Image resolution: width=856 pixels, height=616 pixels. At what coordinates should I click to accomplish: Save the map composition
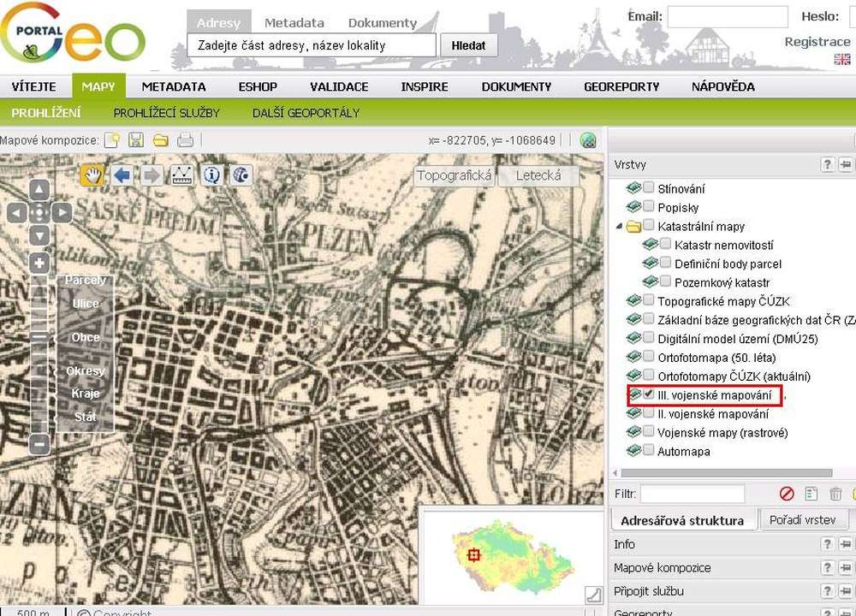[x=135, y=140]
